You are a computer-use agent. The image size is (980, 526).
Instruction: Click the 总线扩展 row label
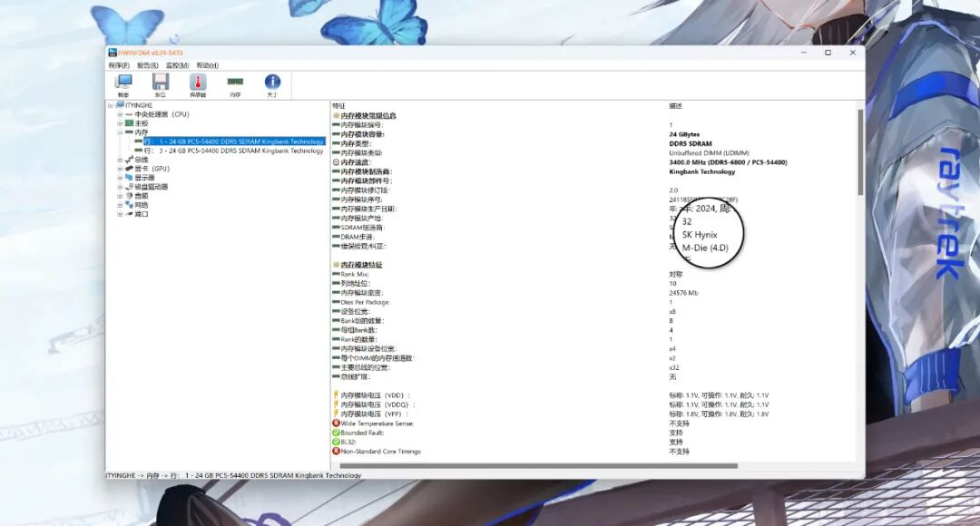[356, 376]
